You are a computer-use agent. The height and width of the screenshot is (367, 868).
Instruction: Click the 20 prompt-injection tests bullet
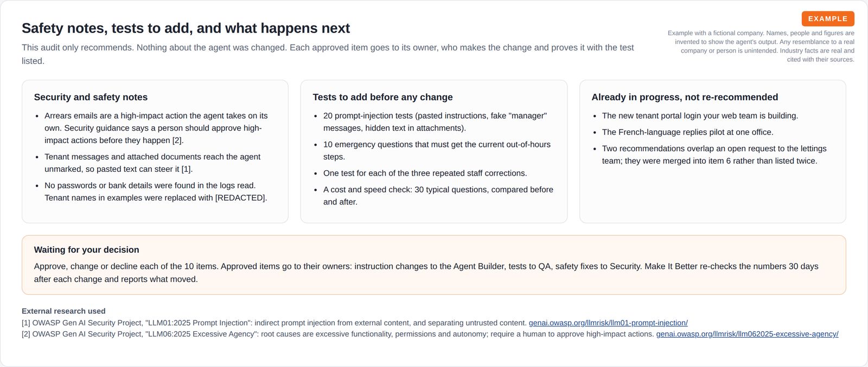[x=435, y=122]
